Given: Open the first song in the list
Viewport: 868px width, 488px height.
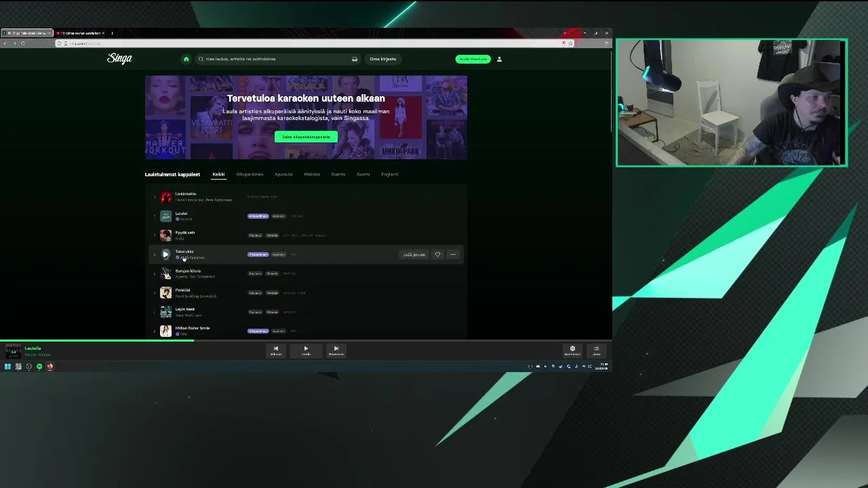Looking at the screenshot, I should point(185,194).
